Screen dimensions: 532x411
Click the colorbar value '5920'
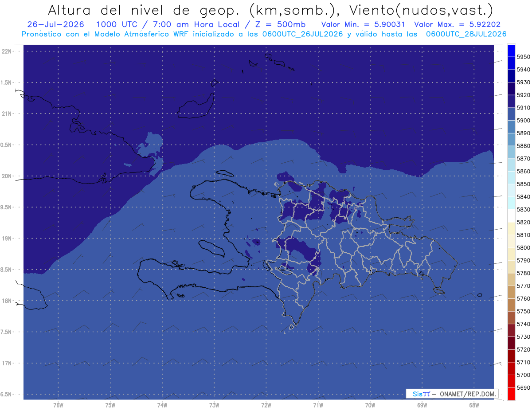(x=524, y=95)
